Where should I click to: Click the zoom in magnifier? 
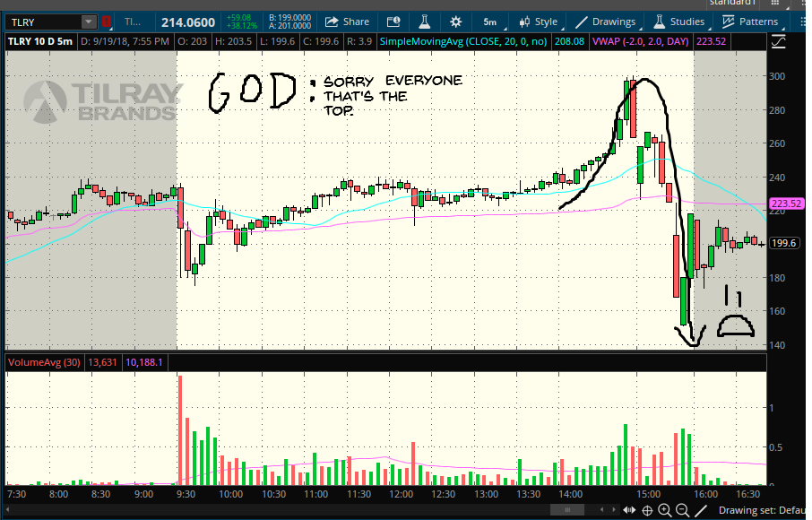[665, 510]
